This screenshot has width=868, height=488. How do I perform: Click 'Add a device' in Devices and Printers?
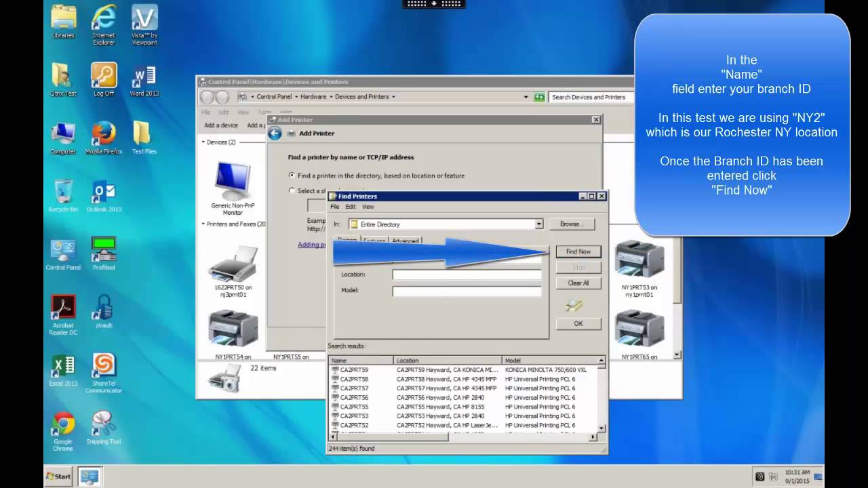[x=221, y=125]
